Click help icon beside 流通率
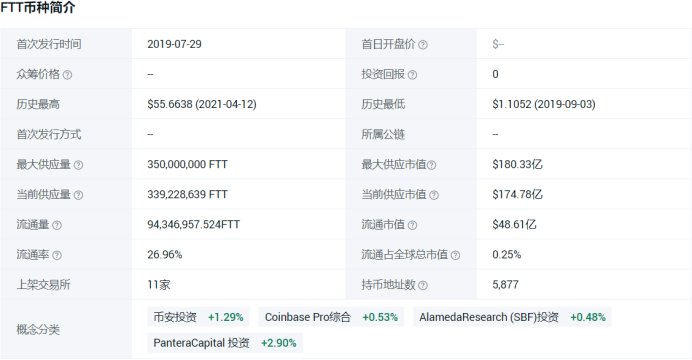This screenshot has width=692, height=360. tap(57, 255)
